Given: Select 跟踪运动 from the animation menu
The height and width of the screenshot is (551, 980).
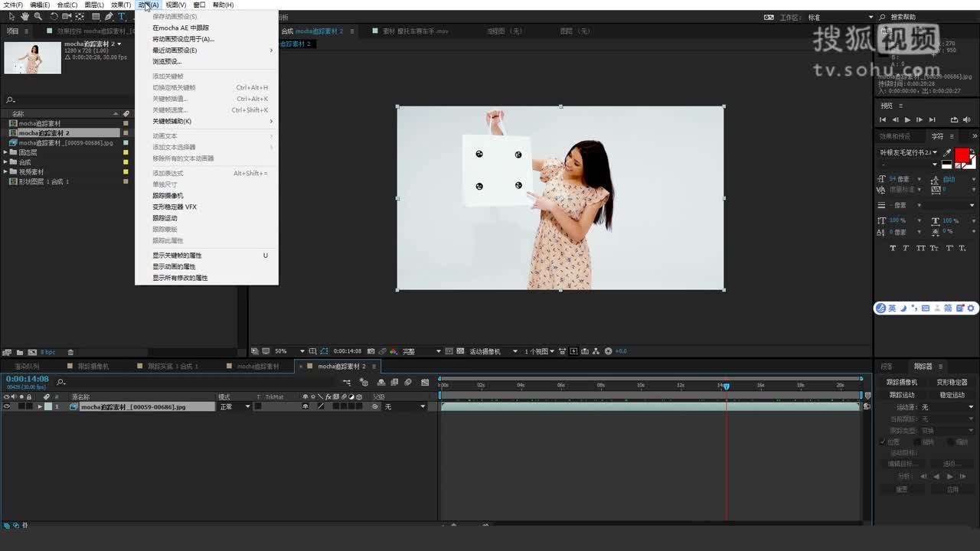Looking at the screenshot, I should (x=165, y=218).
